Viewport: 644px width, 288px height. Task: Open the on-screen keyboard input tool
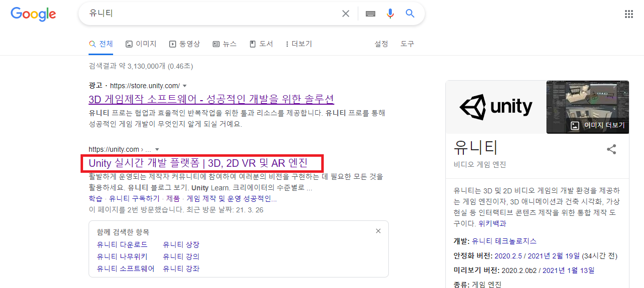(370, 14)
